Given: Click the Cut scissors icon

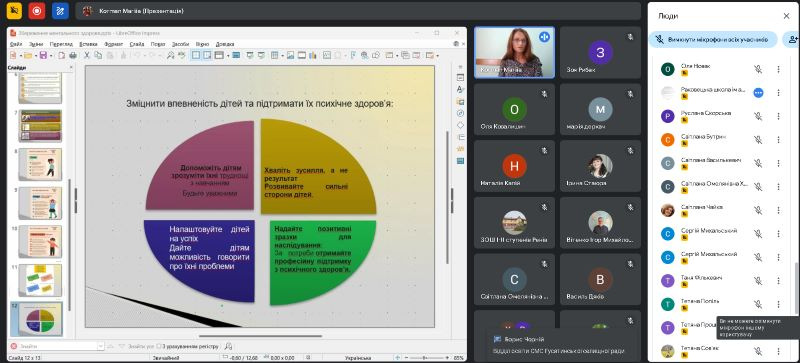Looking at the screenshot, I should click(87, 55).
